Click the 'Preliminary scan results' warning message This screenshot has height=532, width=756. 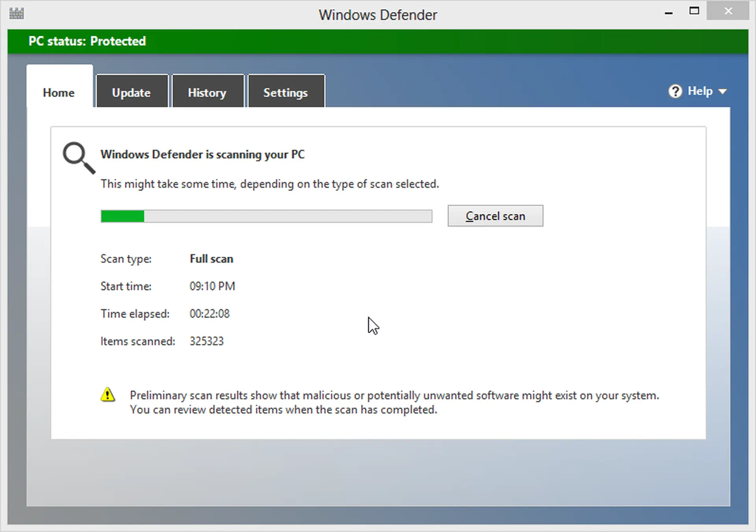coord(394,402)
